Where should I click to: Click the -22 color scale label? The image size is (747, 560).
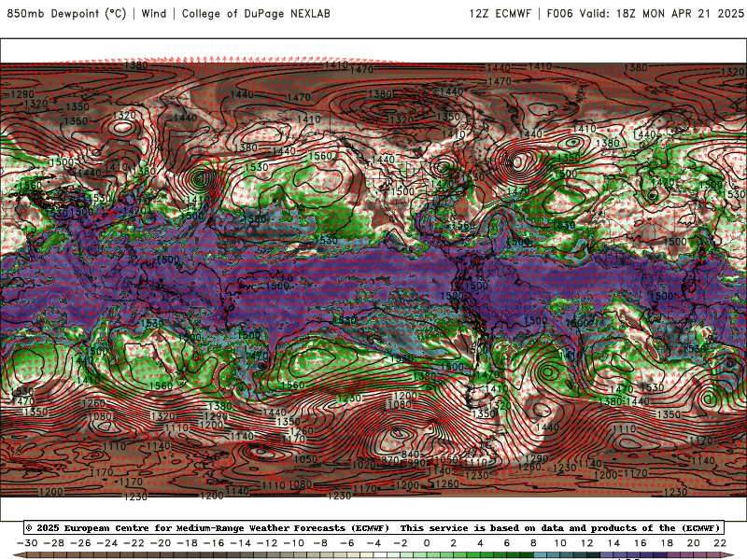coord(134,543)
